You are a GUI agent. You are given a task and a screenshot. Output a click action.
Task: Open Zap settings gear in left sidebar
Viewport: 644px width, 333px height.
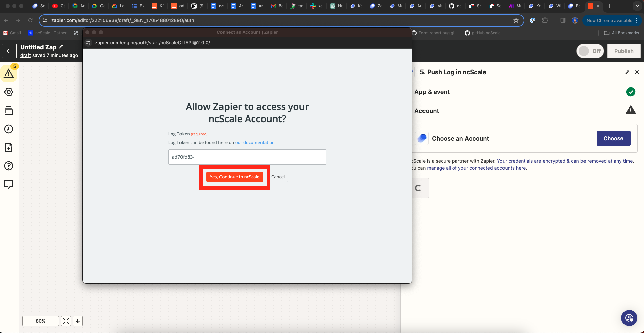[x=9, y=92]
